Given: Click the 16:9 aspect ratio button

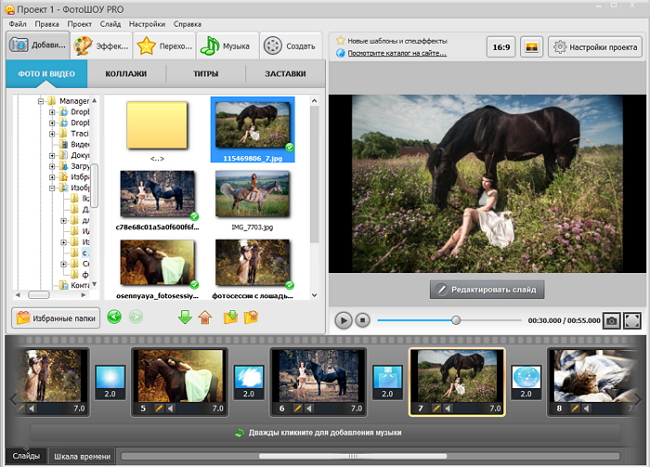Looking at the screenshot, I should tap(501, 46).
